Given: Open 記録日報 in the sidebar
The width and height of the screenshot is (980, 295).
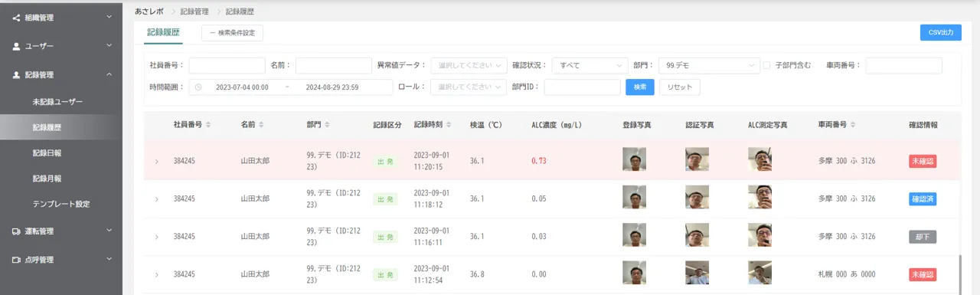Looking at the screenshot, I should tap(61, 153).
